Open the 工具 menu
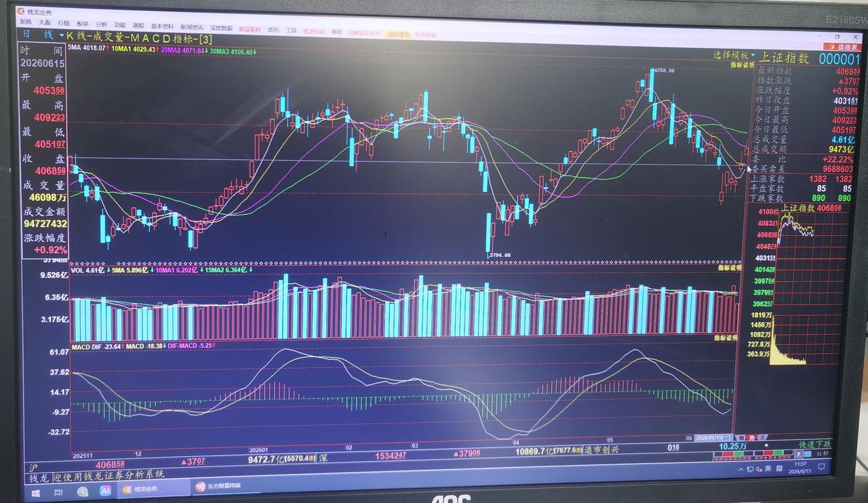 click(291, 31)
